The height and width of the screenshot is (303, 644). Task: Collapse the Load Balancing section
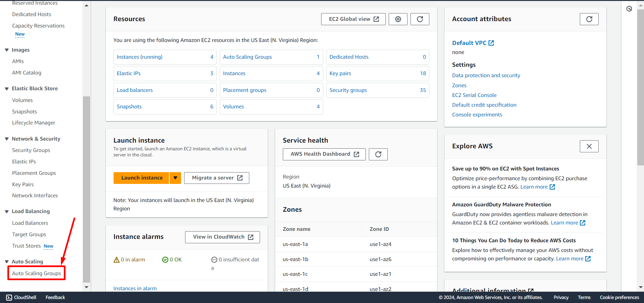(7, 211)
